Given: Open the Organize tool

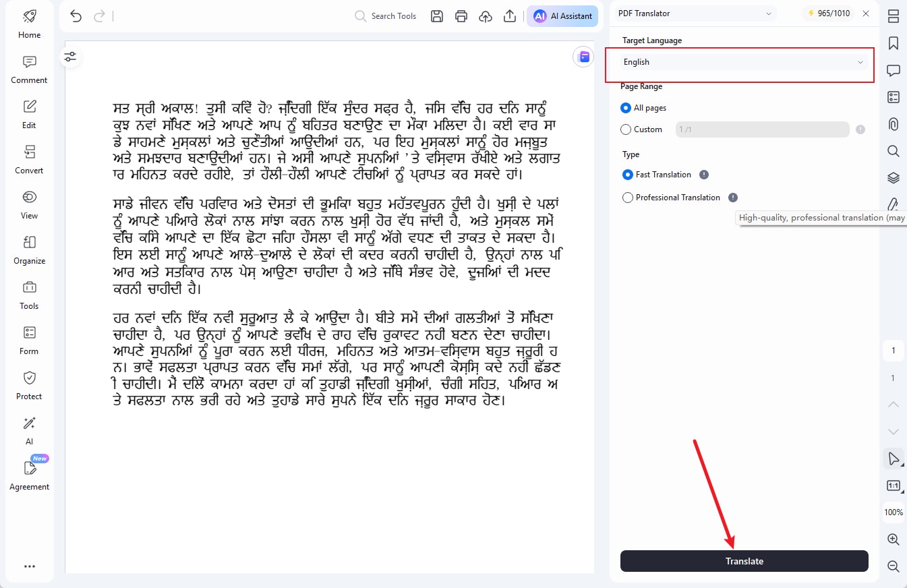Looking at the screenshot, I should [x=29, y=251].
